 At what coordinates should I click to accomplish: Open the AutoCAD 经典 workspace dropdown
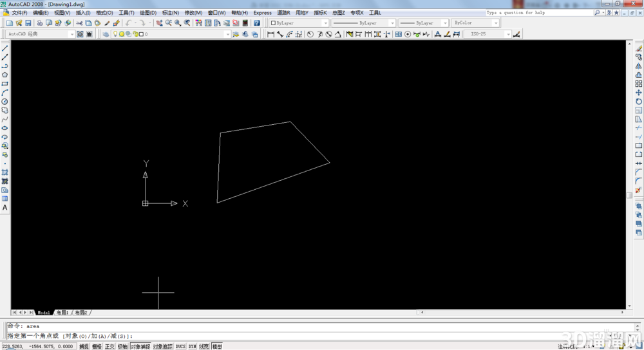click(72, 34)
